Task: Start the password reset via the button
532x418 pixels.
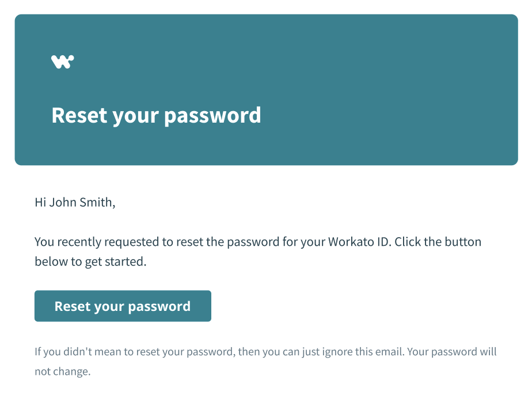Action: (123, 306)
